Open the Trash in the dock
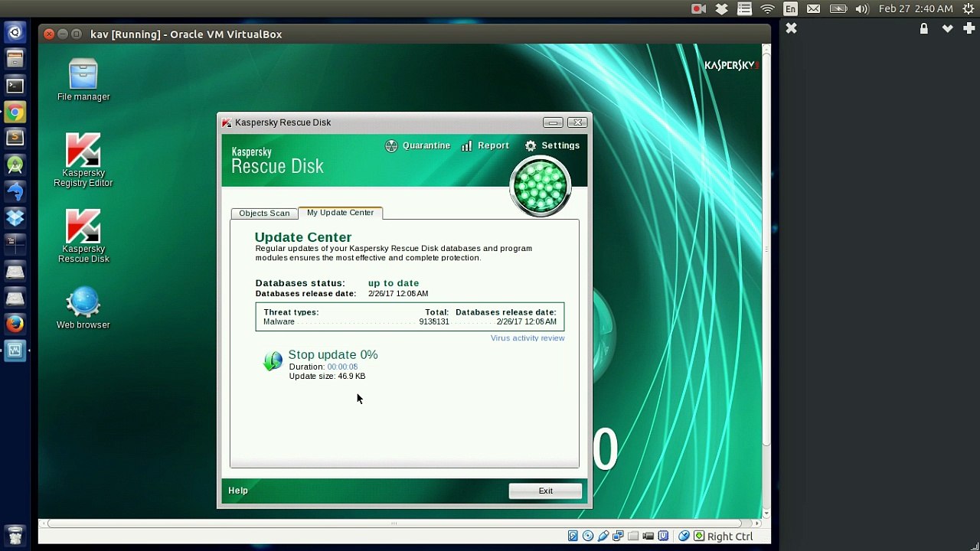 15,534
